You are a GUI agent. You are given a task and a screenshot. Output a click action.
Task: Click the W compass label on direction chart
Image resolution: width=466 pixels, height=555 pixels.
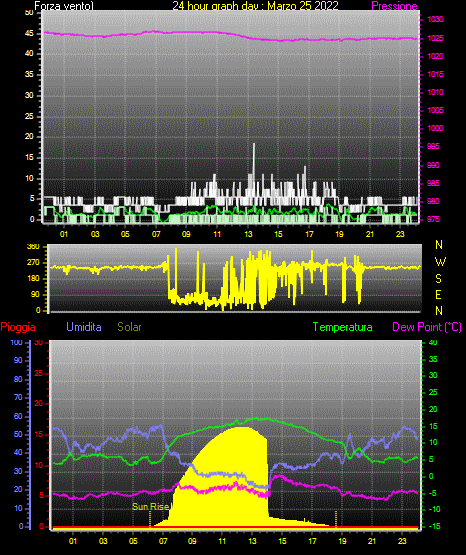coord(440,262)
